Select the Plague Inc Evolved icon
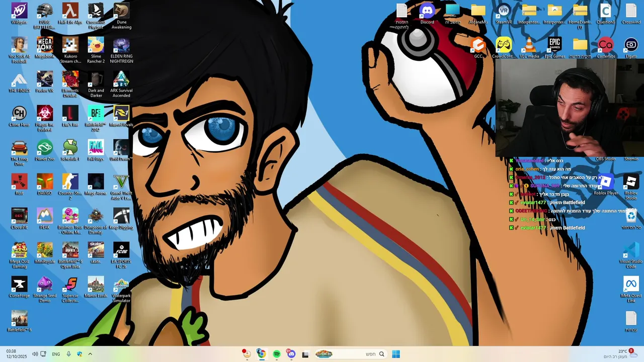This screenshot has width=644, height=362. 45,118
